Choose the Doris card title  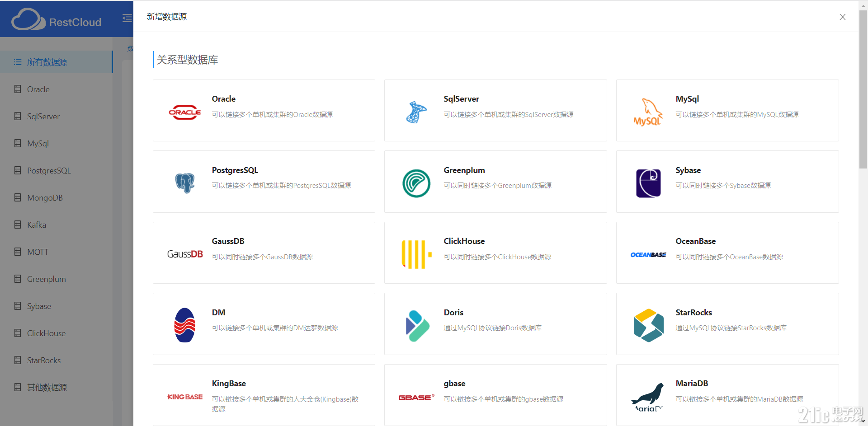click(453, 313)
